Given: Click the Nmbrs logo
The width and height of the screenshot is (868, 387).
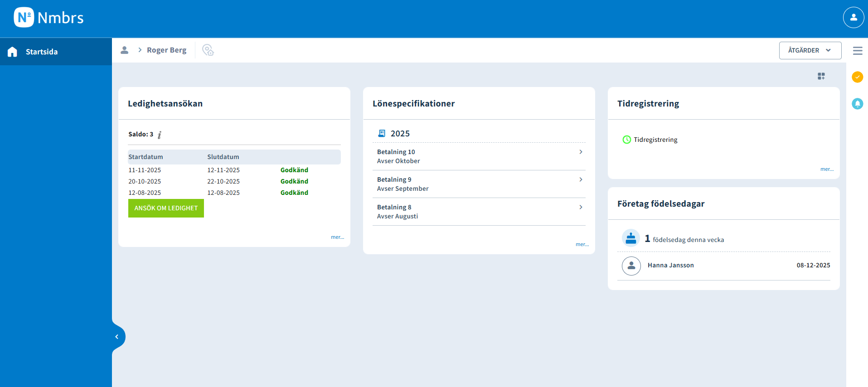Looking at the screenshot, I should pos(48,18).
